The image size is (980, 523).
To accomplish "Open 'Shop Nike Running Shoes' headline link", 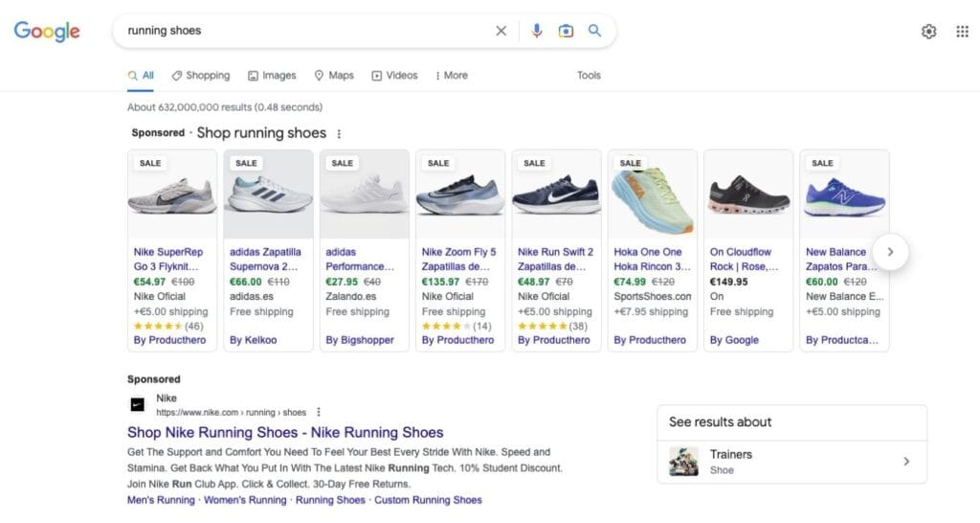I will 285,432.
